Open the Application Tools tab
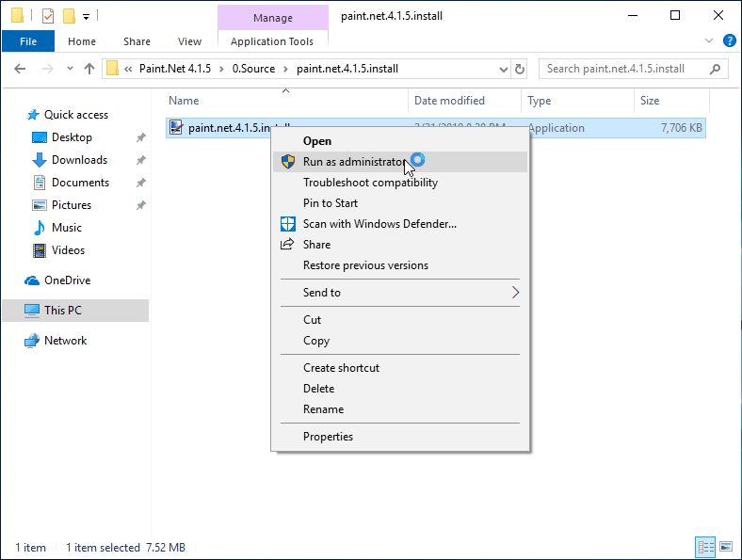 [272, 41]
